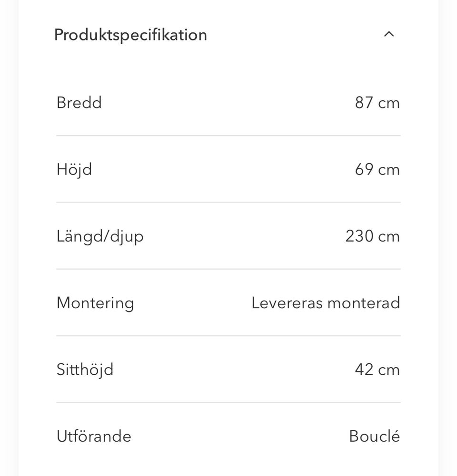
Task: Click the Höjd label
Action: [74, 170]
